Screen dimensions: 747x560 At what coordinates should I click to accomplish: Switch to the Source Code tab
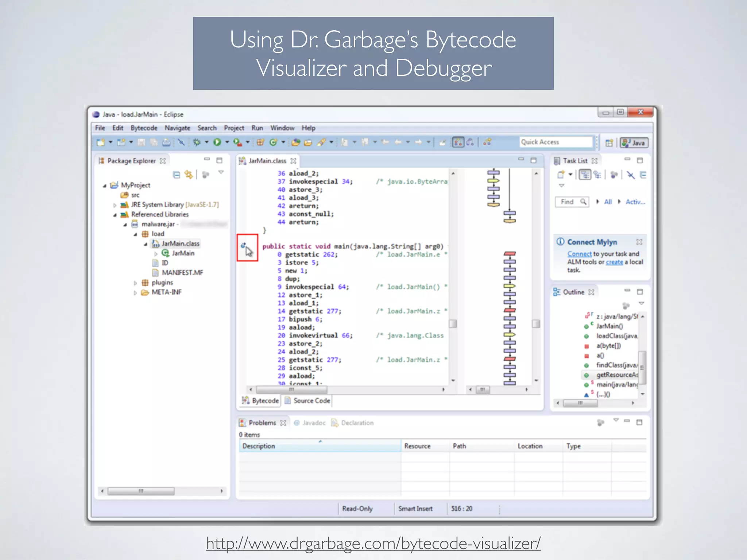pos(307,401)
